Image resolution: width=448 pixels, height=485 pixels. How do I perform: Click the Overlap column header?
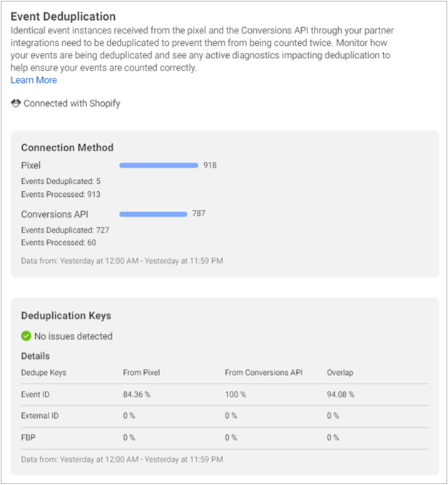(339, 372)
